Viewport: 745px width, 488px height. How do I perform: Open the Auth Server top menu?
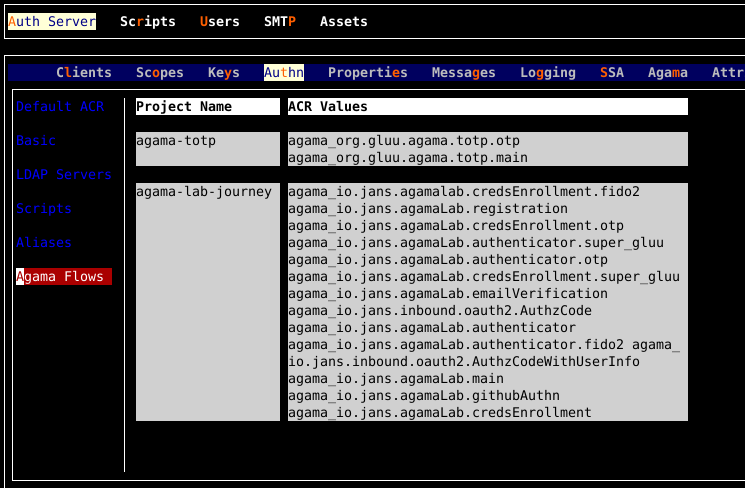click(x=52, y=21)
